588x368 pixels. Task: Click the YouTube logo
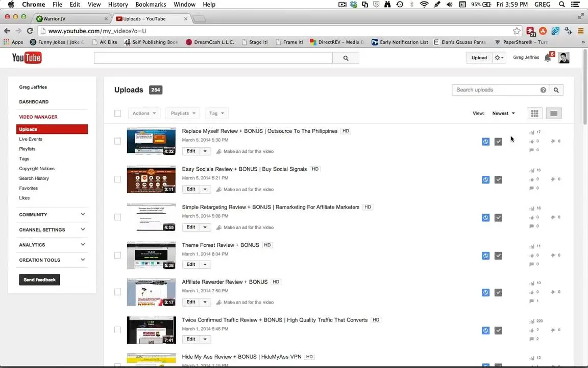tap(27, 58)
